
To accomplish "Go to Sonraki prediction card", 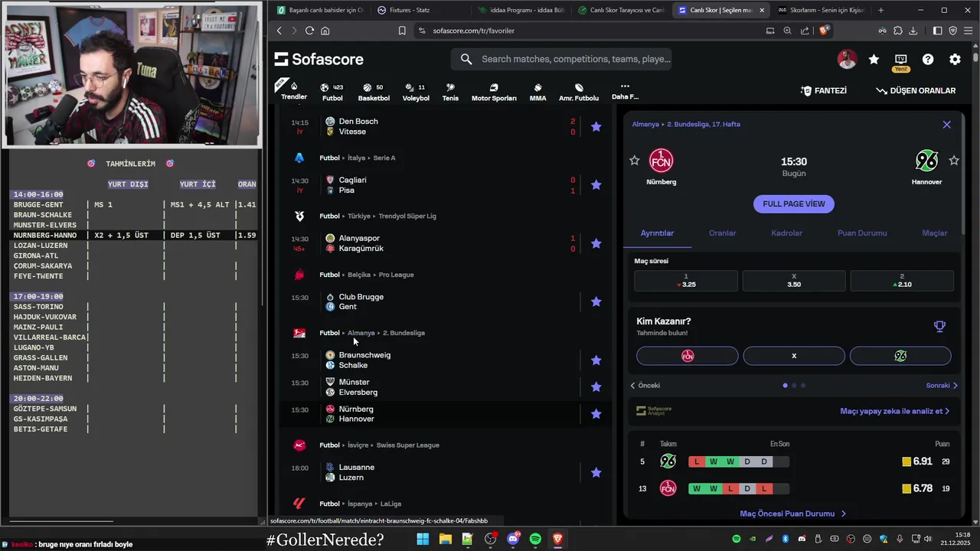I will tap(942, 386).
